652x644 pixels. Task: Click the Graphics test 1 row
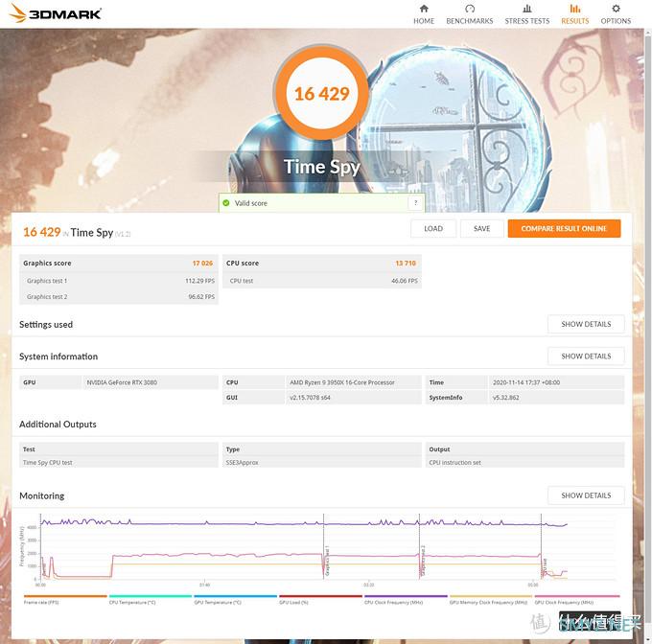point(119,281)
